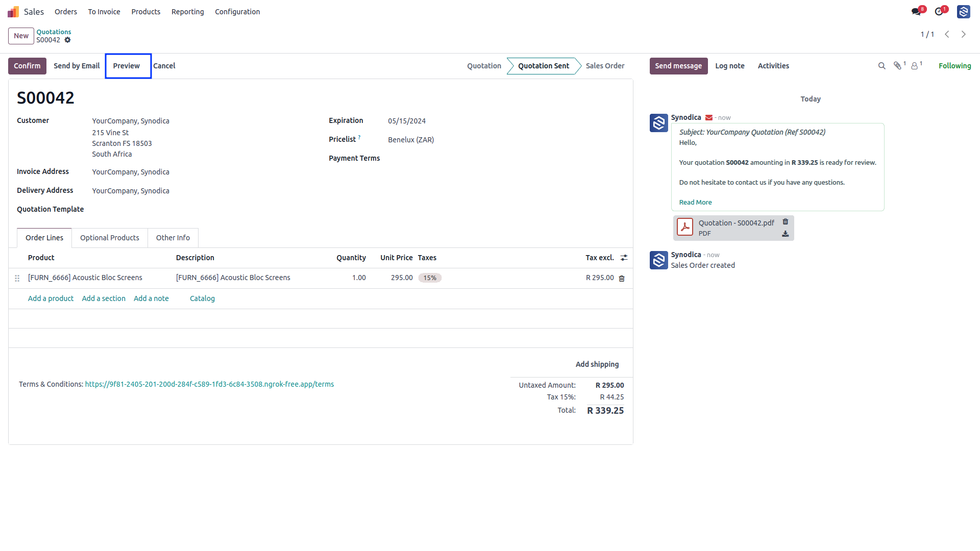
Task: Preview the quotation
Action: [x=127, y=66]
